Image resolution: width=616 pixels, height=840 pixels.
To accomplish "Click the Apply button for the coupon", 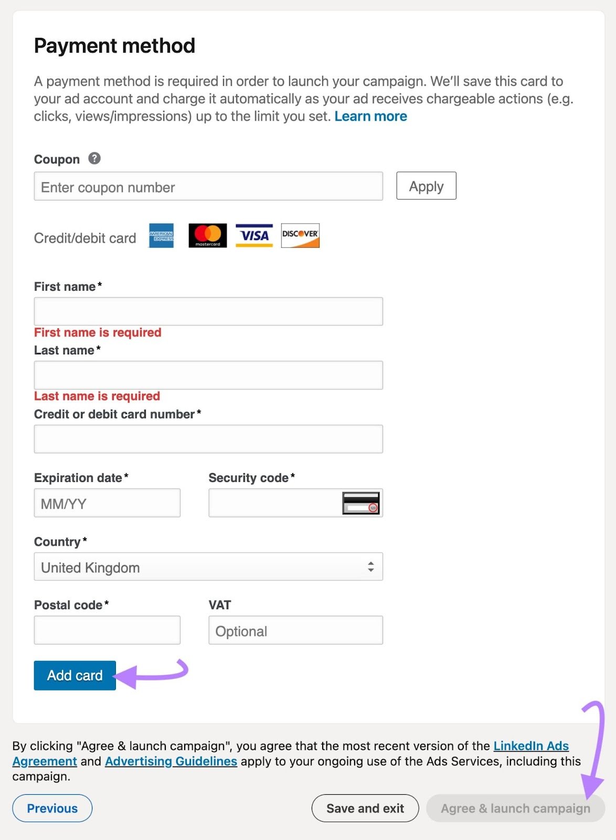I will (426, 185).
